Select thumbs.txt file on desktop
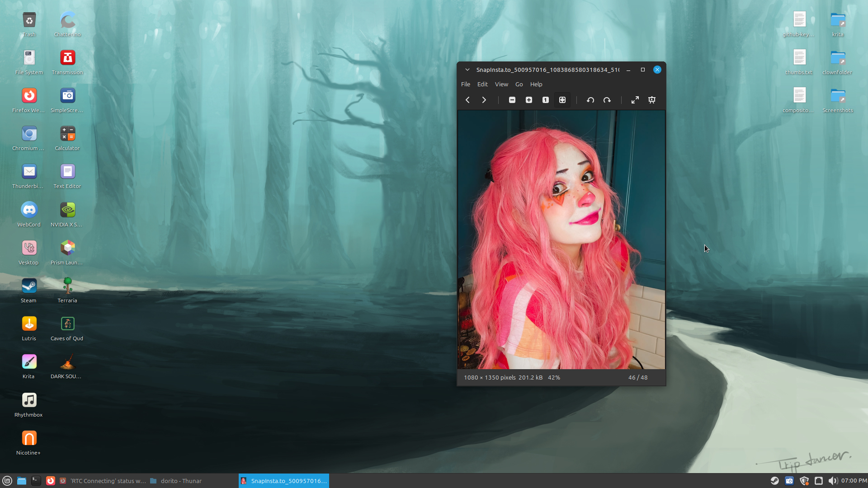This screenshot has height=488, width=868. 799,62
